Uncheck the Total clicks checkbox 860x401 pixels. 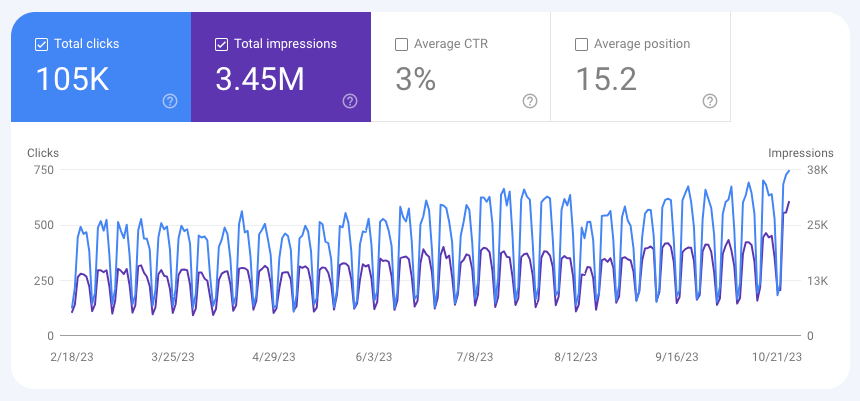click(41, 44)
